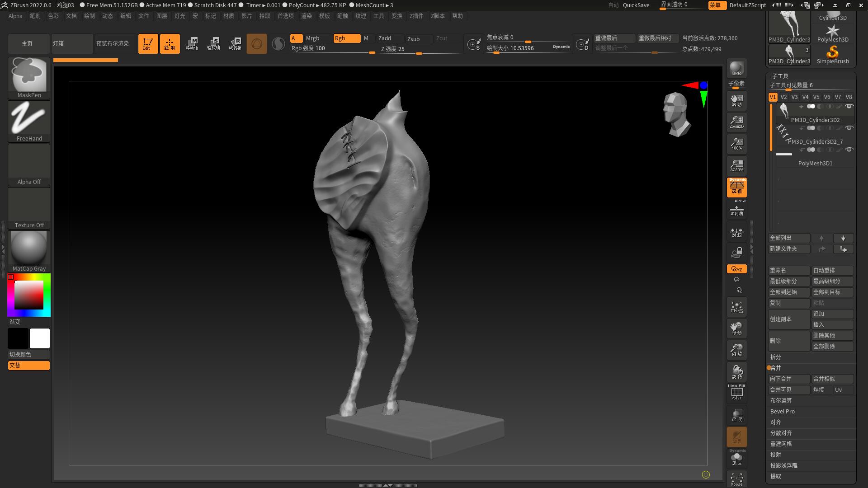
Task: Activate transparency (透明) mode
Action: coord(736,414)
